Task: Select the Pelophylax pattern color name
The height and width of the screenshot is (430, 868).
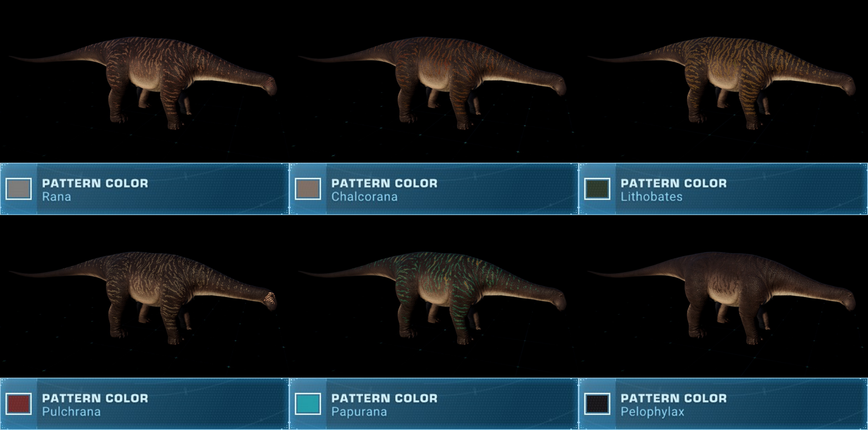Action: tap(652, 412)
